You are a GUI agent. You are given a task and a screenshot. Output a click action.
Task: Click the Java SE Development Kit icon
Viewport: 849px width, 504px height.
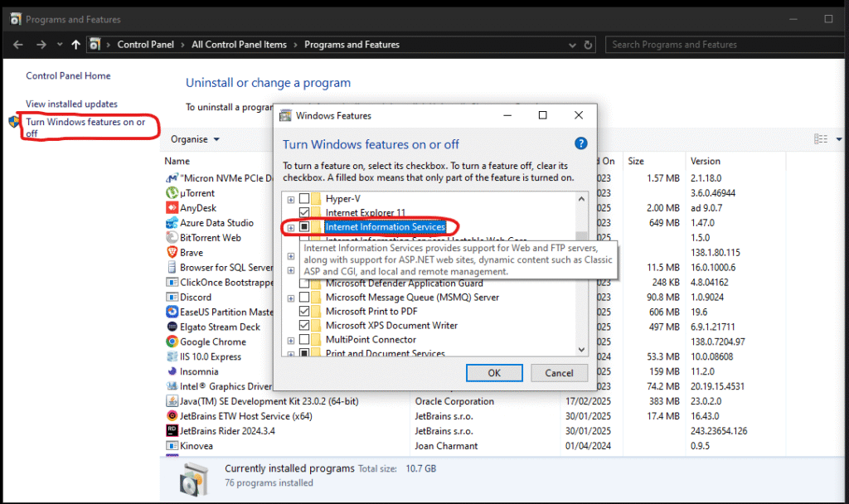(x=172, y=401)
